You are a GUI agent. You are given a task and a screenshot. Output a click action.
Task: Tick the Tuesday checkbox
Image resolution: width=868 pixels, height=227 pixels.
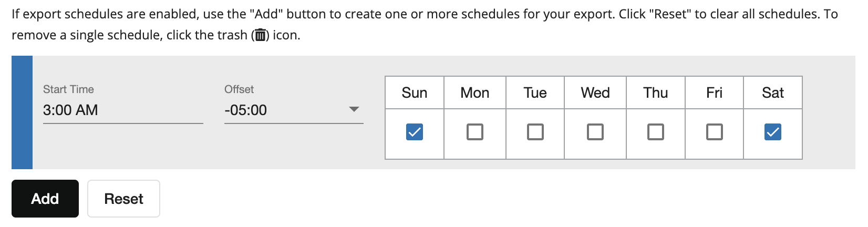click(x=535, y=132)
